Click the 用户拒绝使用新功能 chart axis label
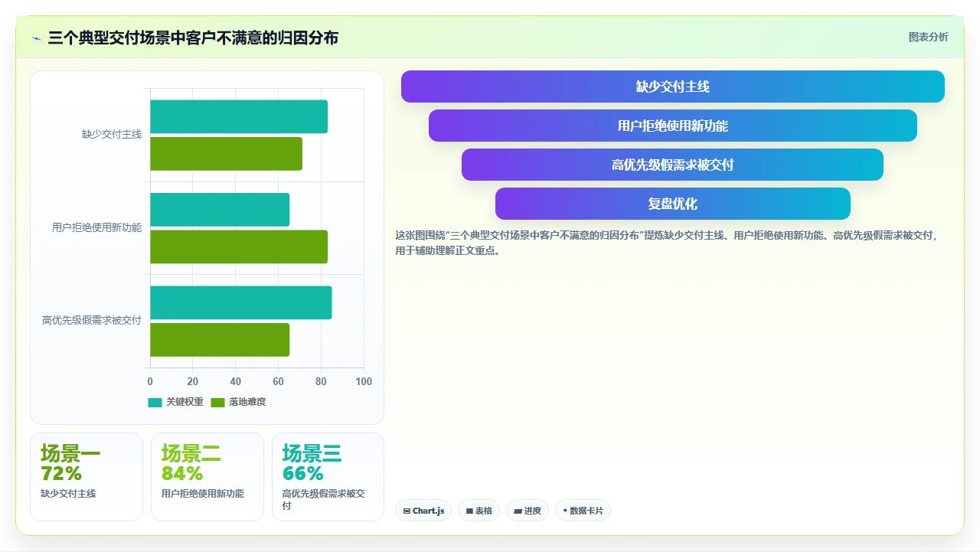This screenshot has height=552, width=980. click(x=97, y=227)
